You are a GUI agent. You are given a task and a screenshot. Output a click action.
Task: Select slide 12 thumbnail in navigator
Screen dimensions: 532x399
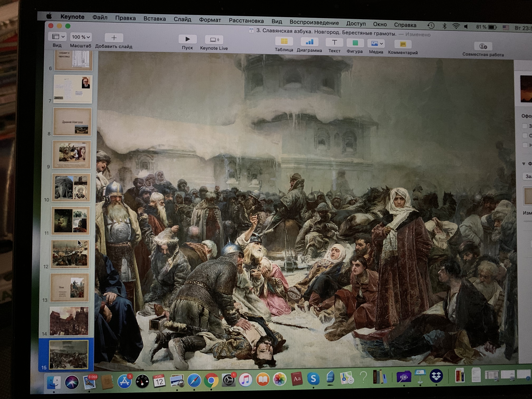[x=70, y=254]
